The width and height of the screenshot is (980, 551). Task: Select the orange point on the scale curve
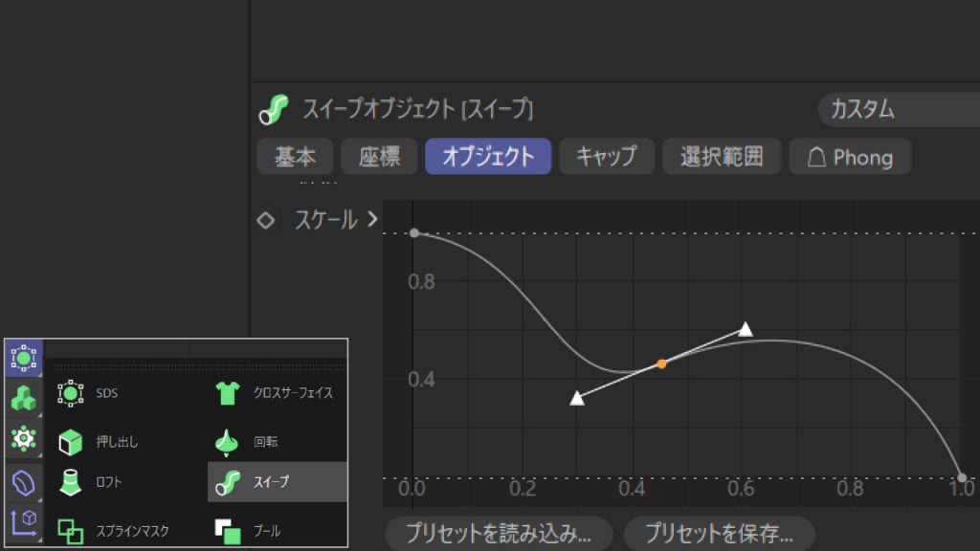click(x=660, y=364)
